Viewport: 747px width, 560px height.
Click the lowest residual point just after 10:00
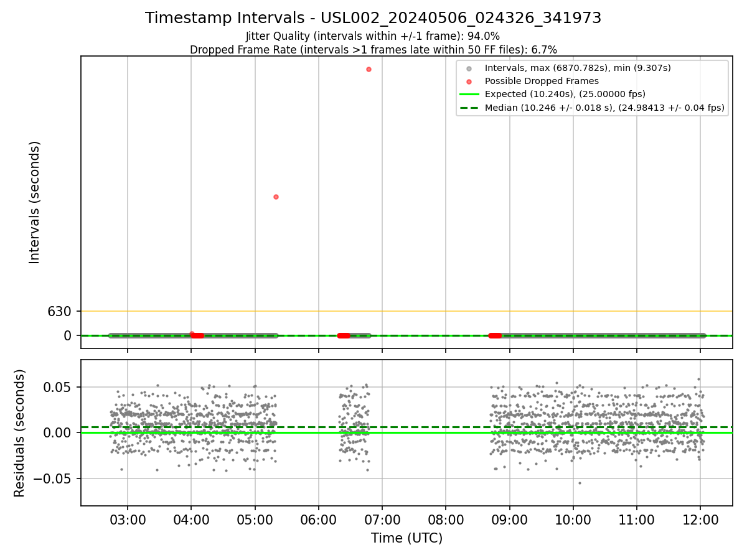pos(580,483)
